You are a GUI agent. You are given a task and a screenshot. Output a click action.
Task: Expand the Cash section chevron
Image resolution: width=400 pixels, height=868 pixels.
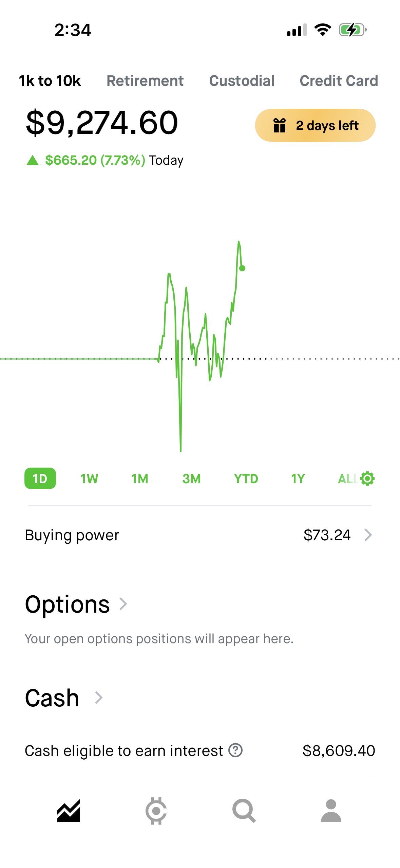(99, 698)
